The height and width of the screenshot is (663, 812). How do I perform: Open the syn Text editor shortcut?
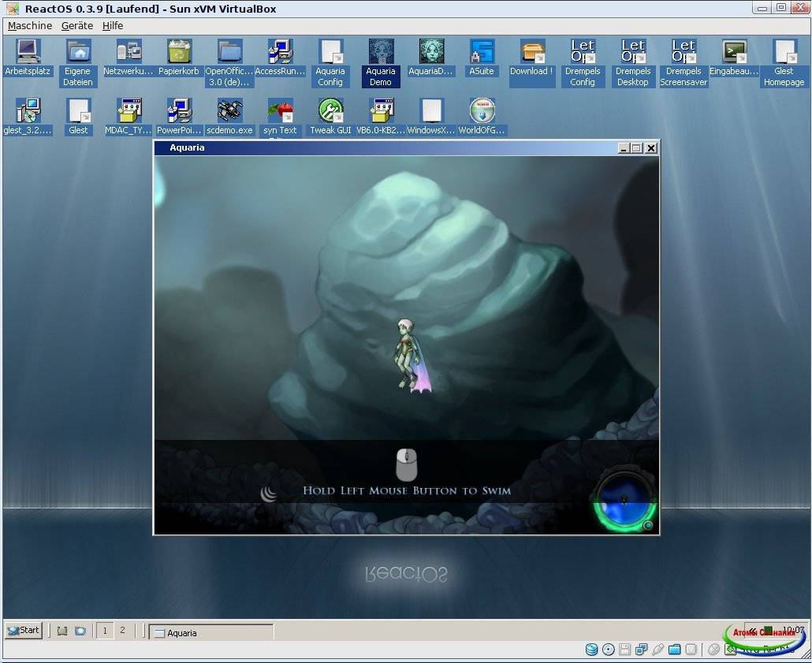(x=280, y=111)
